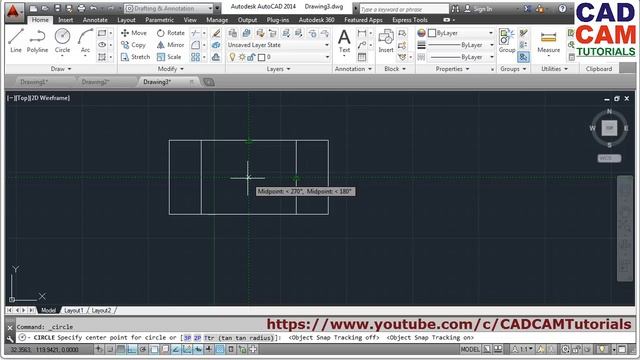
Task: Click the [-][Top][2D Wireframe] viewport label
Action: pos(39,98)
